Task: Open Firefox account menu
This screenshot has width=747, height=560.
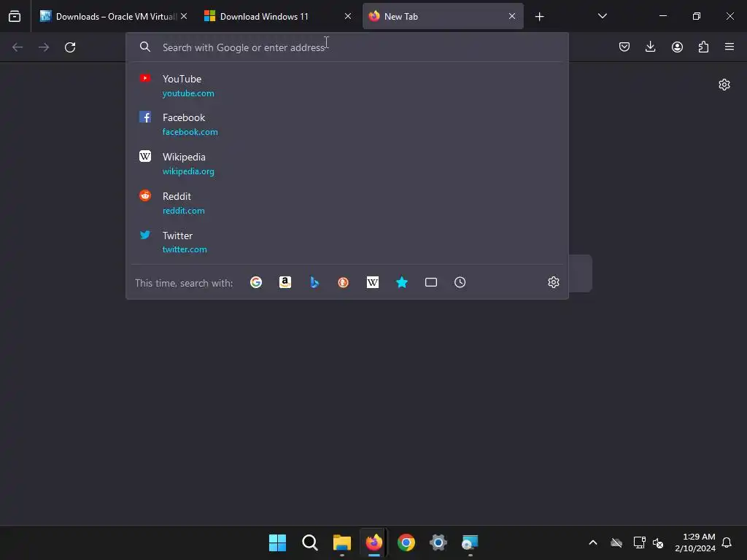Action: (677, 47)
